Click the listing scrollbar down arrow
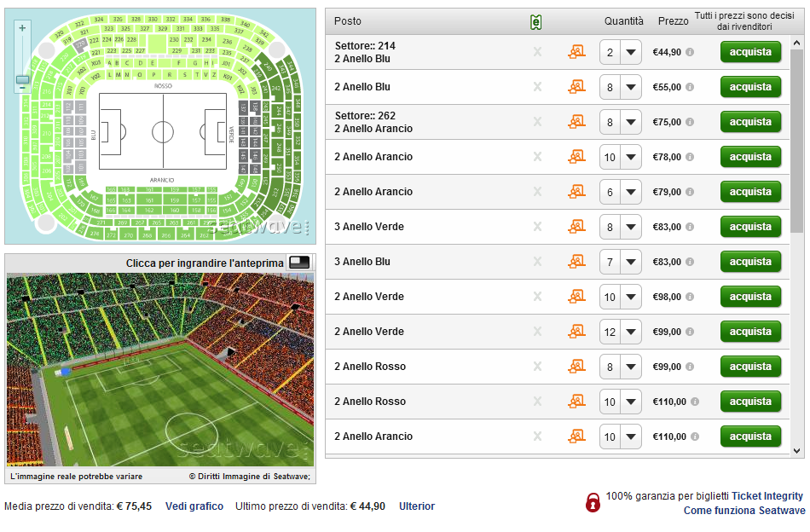Viewport: 810px width, 532px height. pos(797,450)
